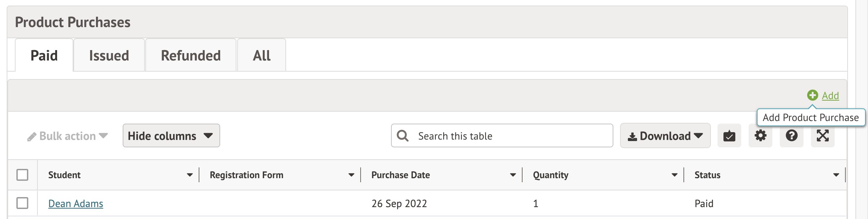Toggle the Bulk action selector

(x=69, y=136)
